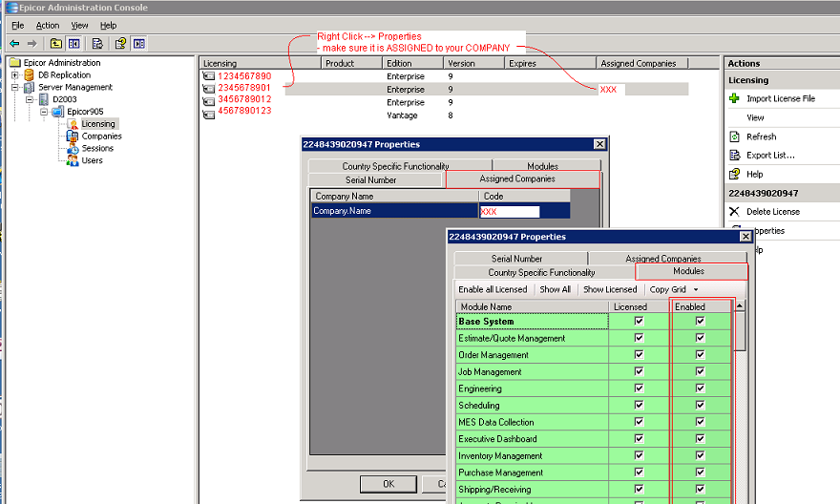Click the Users node icon in tree
This screenshot has width=840, height=504.
coord(73,160)
